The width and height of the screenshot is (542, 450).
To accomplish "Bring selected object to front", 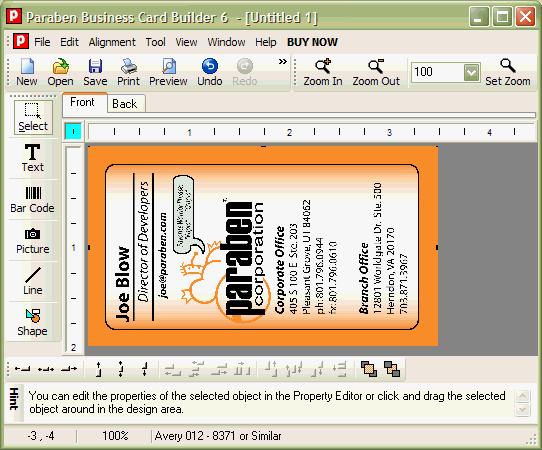I will coord(369,369).
